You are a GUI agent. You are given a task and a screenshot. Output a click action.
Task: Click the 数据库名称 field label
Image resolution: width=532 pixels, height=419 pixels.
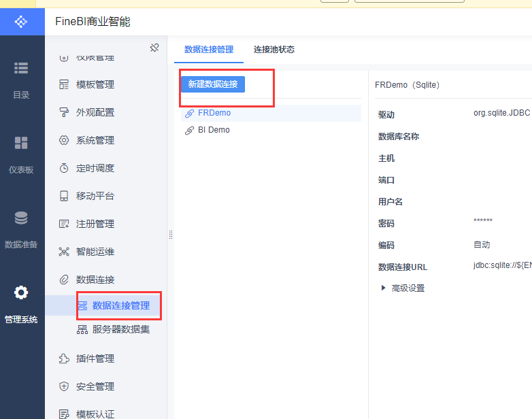(399, 137)
